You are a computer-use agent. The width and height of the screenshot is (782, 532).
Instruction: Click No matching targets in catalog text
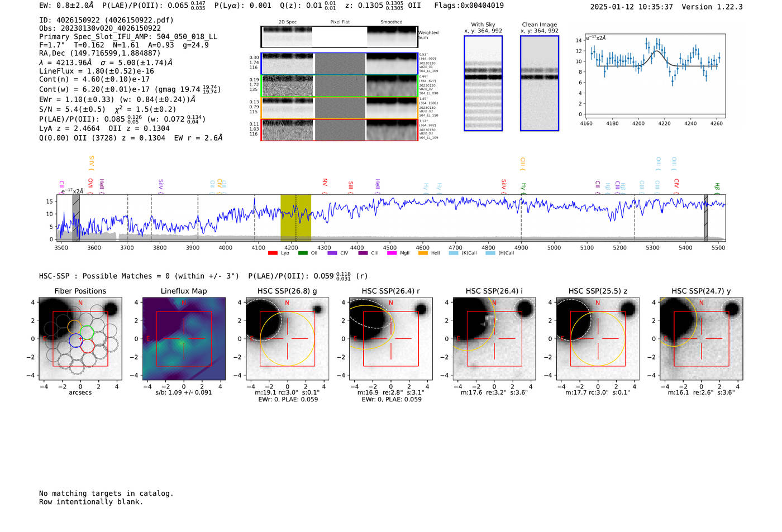tap(106, 493)
